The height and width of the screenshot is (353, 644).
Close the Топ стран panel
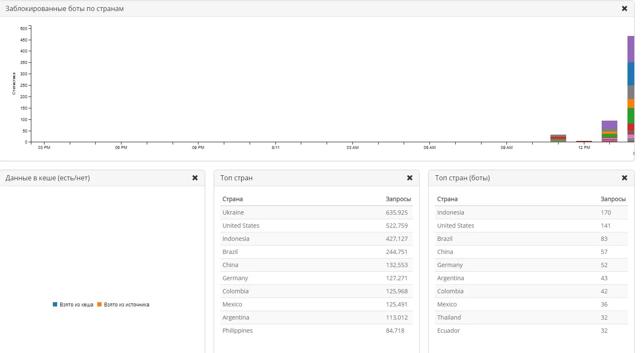pos(410,178)
